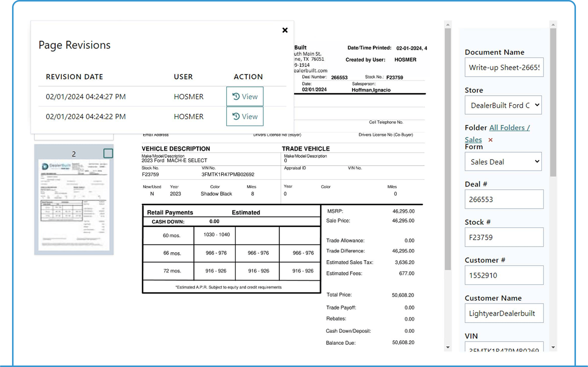Expand the Form dropdown showing Sales Deal

tap(503, 162)
